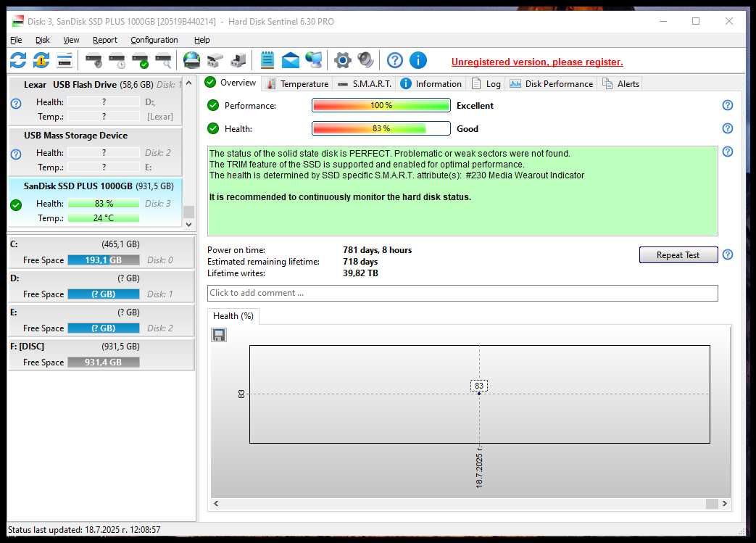Select Lexar USB Flash Drive in disk list
This screenshot has height=543, width=756.
point(96,100)
